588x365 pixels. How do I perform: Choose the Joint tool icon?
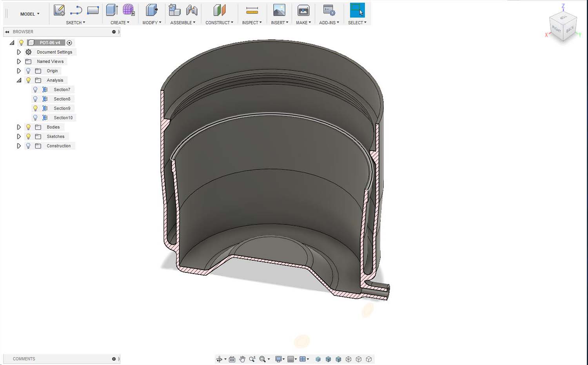[192, 10]
